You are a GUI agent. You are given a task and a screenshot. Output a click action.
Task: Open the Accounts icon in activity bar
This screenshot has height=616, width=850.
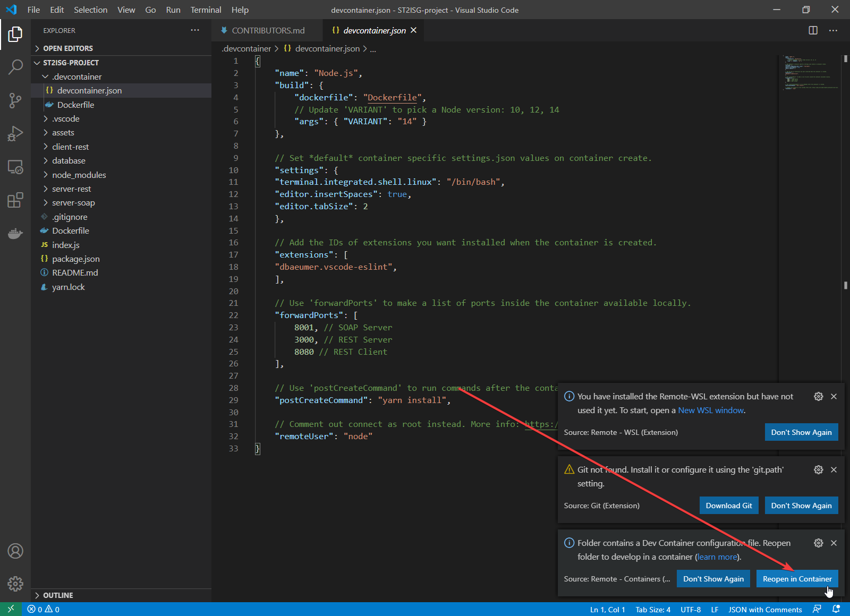15,551
